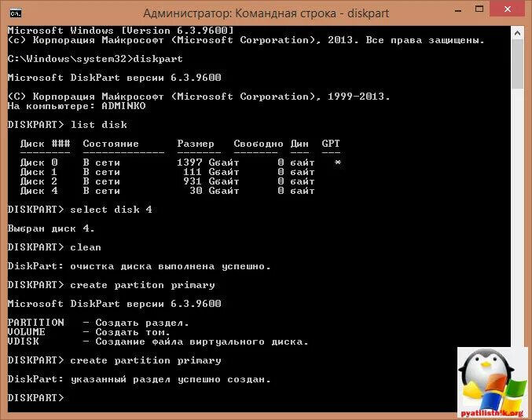Close the diskpart command prompt window

coord(508,9)
